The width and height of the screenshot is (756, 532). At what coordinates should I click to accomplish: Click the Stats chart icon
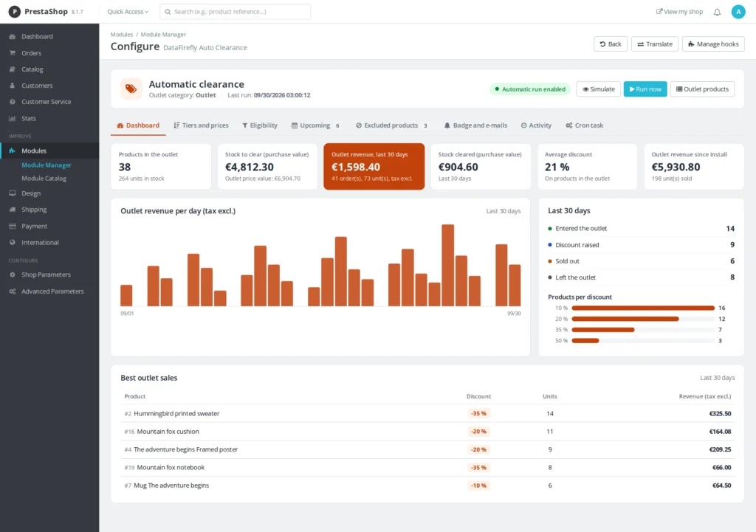coord(12,118)
